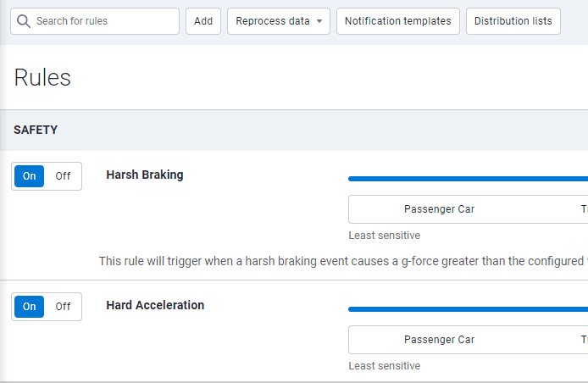The width and height of the screenshot is (588, 383).
Task: Type in the Search for rules field
Action: pyautogui.click(x=102, y=21)
